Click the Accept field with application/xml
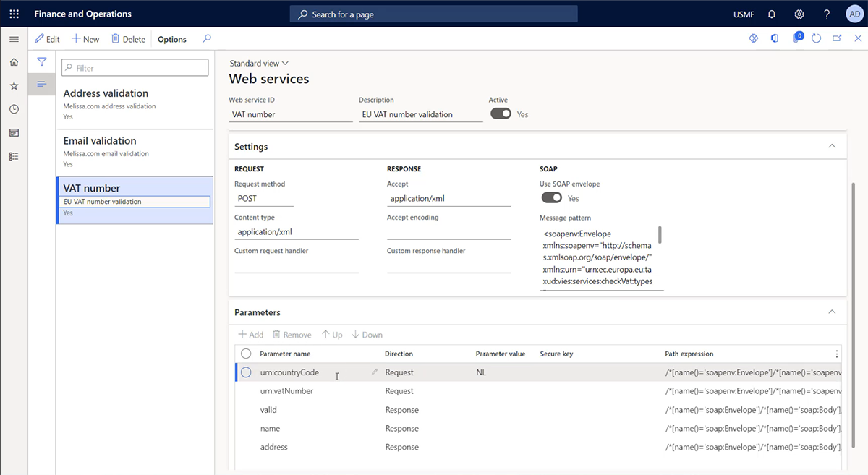This screenshot has height=475, width=868. coord(449,198)
